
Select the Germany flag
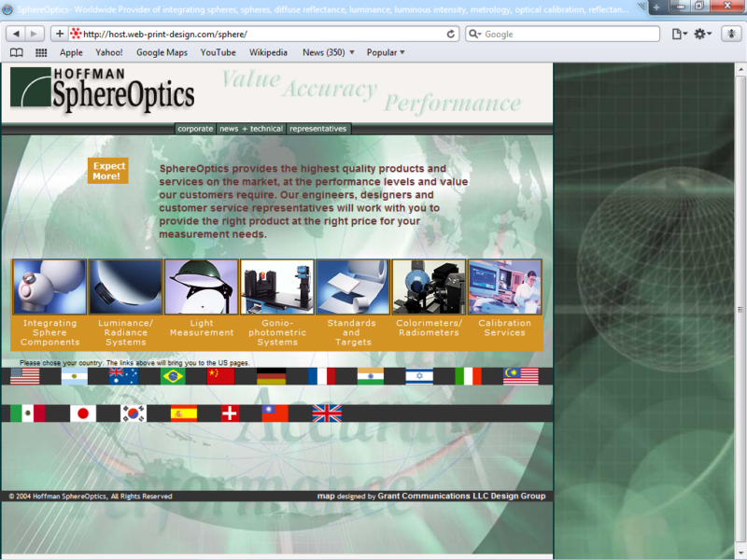(x=271, y=376)
